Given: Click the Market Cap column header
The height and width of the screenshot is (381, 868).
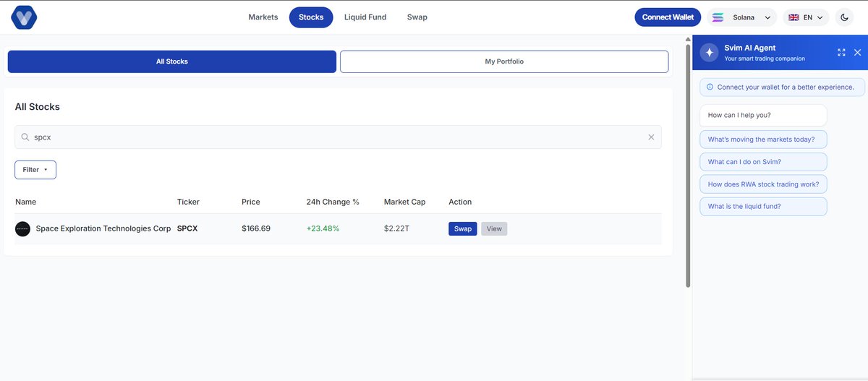Looking at the screenshot, I should click(x=405, y=202).
